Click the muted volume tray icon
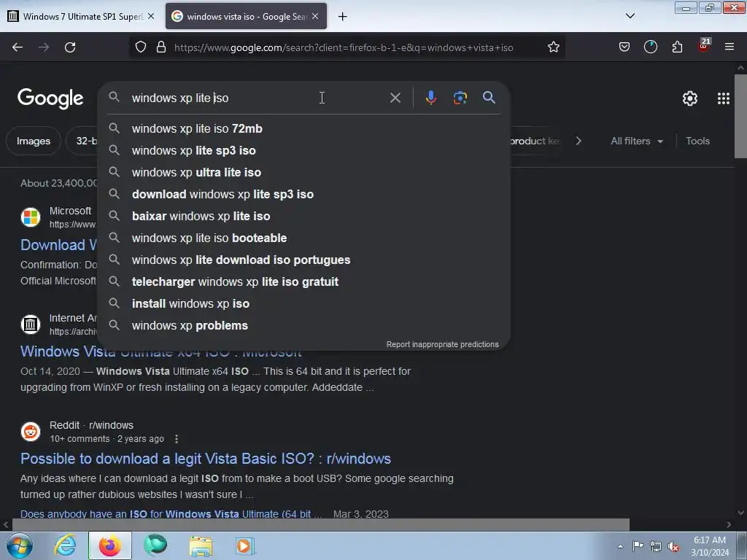This screenshot has width=747, height=560. 673,547
